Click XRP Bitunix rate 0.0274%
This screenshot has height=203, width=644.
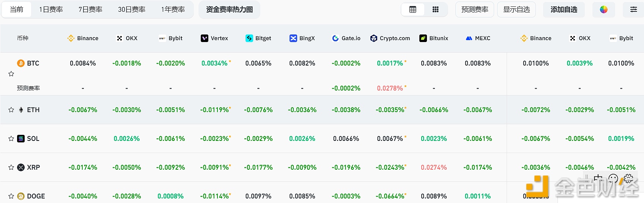coord(434,167)
